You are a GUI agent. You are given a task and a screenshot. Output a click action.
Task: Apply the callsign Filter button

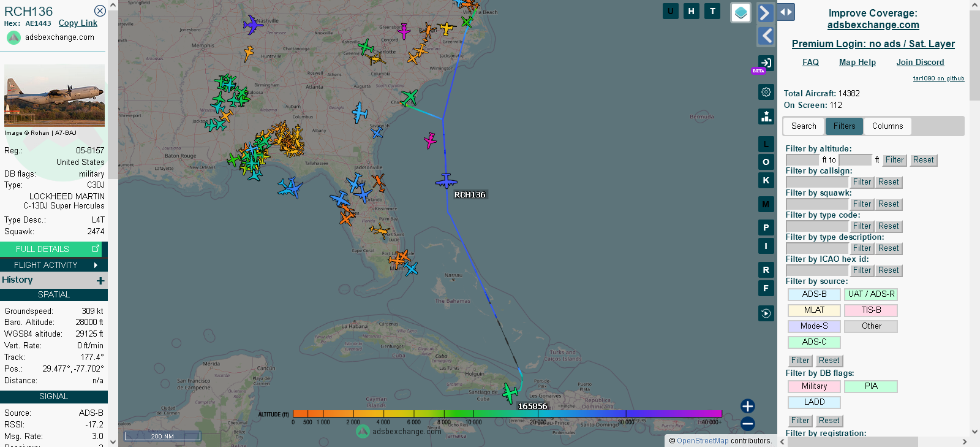point(862,182)
